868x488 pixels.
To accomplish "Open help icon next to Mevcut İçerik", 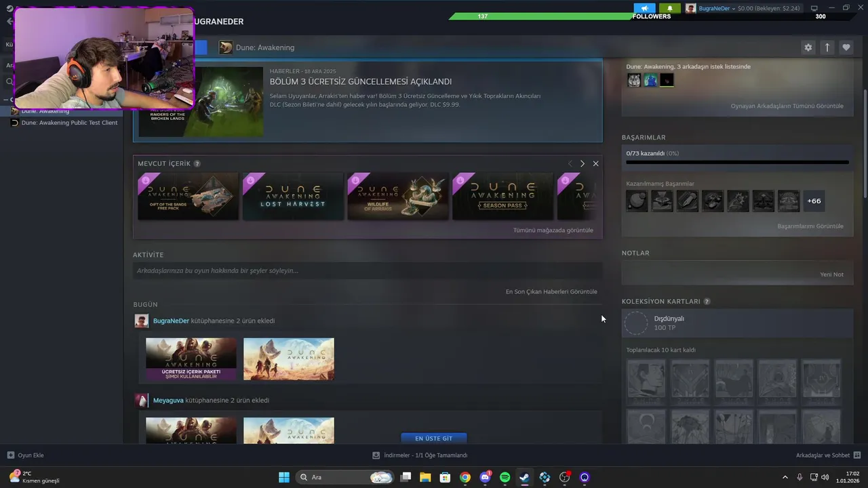I will click(197, 163).
